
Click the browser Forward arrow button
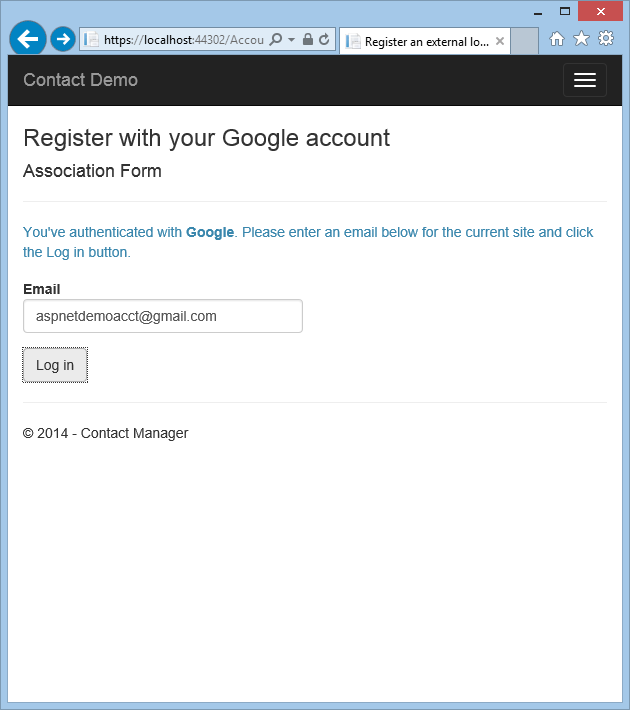[62, 39]
